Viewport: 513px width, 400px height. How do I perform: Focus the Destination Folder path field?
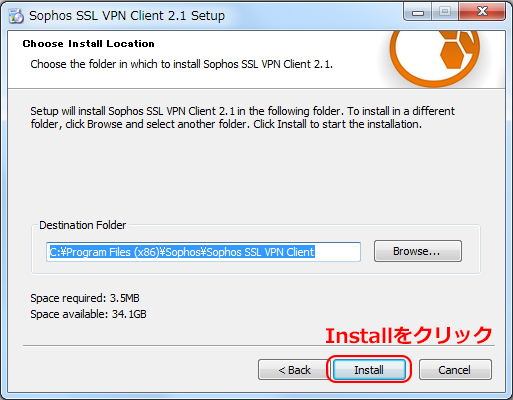(x=203, y=252)
